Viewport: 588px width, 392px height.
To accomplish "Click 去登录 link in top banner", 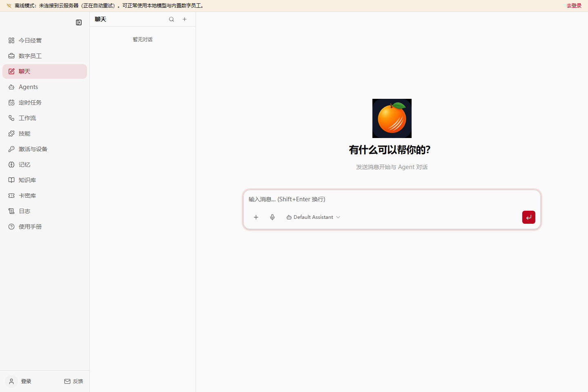I will pyautogui.click(x=574, y=6).
